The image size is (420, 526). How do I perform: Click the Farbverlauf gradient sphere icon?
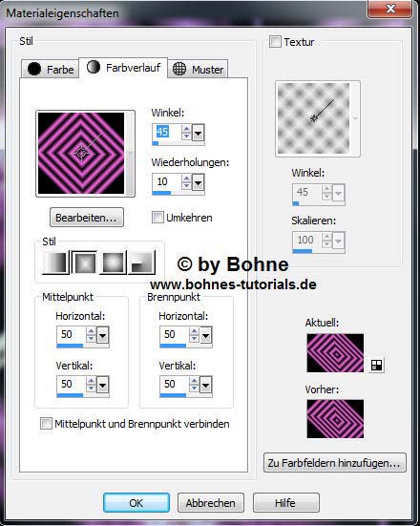point(93,67)
